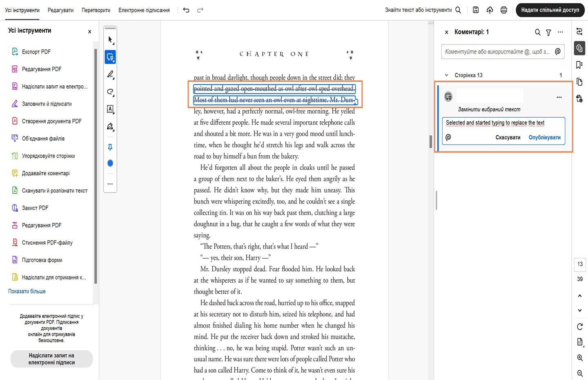Filter comments with the funnel icon
588x380 pixels.
coord(548,32)
